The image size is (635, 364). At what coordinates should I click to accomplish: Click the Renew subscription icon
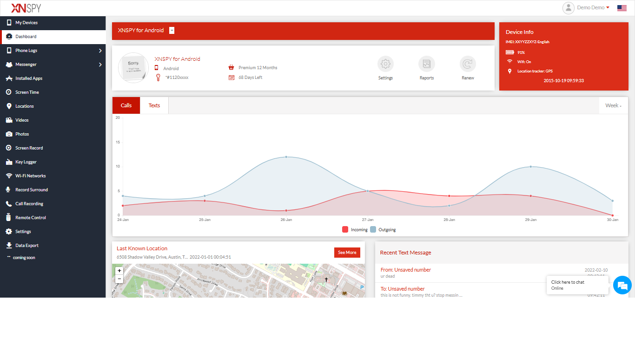click(468, 64)
